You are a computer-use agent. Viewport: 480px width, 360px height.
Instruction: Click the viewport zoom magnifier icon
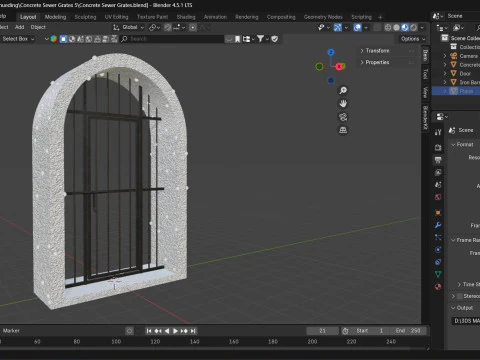pyautogui.click(x=343, y=90)
